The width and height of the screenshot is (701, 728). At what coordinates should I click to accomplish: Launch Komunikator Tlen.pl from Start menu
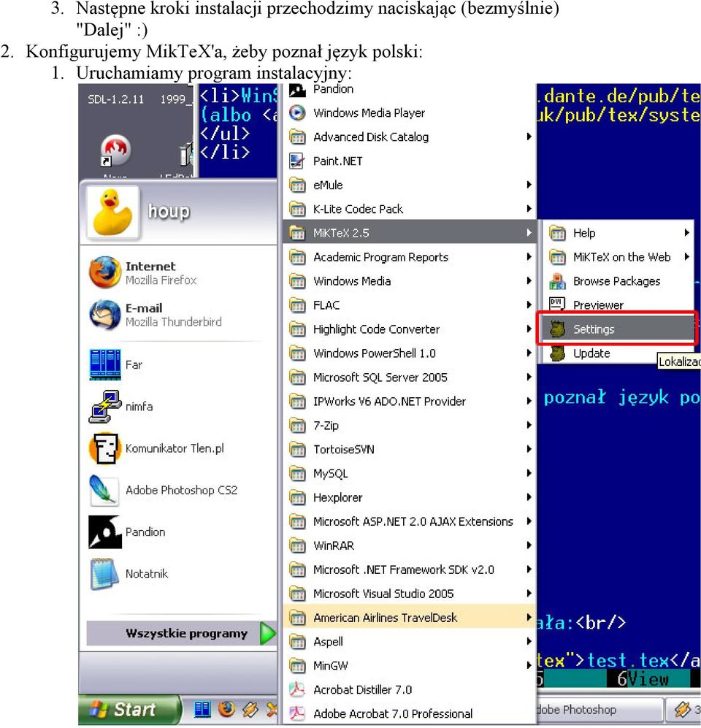coord(179,448)
